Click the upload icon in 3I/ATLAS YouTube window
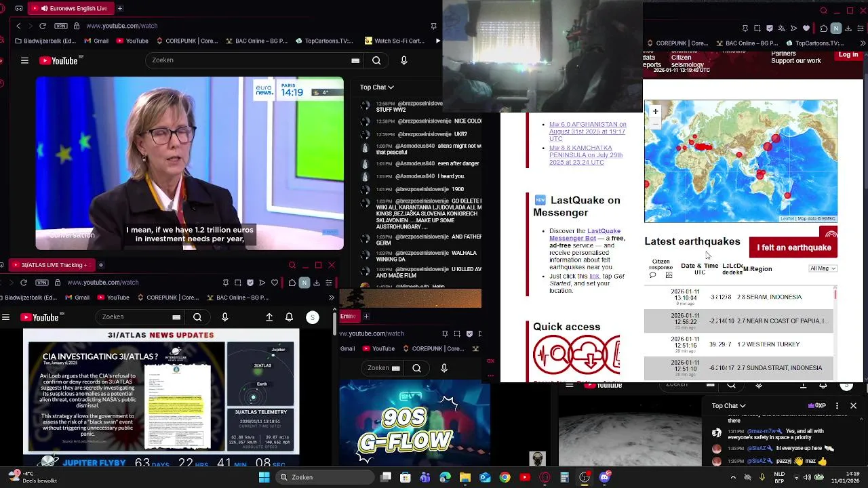Viewport: 868px width, 488px height. tap(269, 317)
